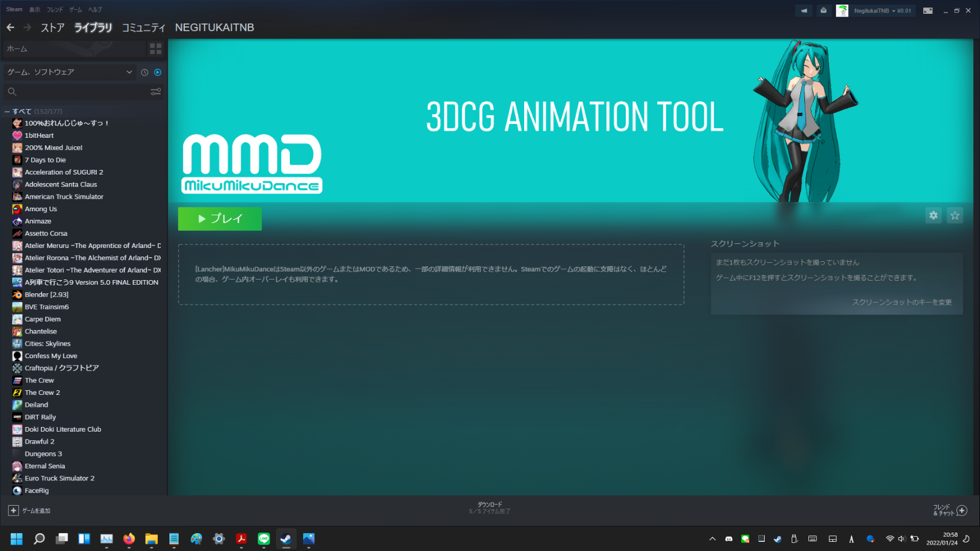
Task: Click スクリーンショットのキーを変更 link
Action: click(x=901, y=302)
